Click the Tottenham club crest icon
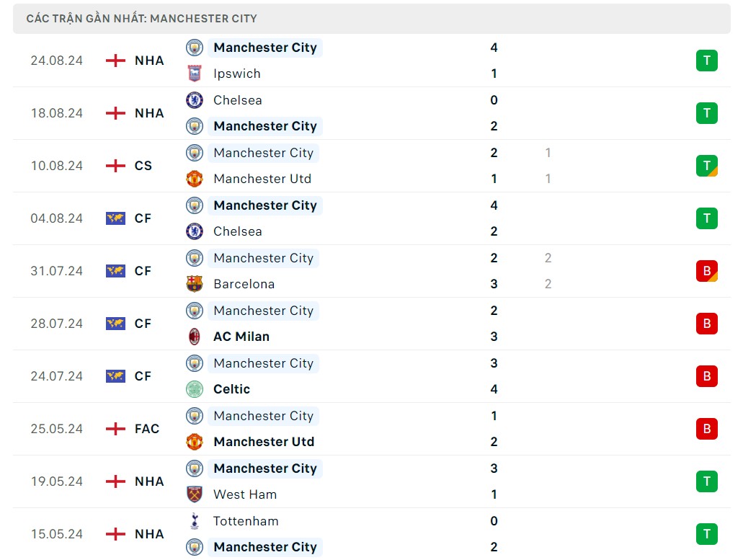Viewport: 743px width, 560px height. (195, 521)
